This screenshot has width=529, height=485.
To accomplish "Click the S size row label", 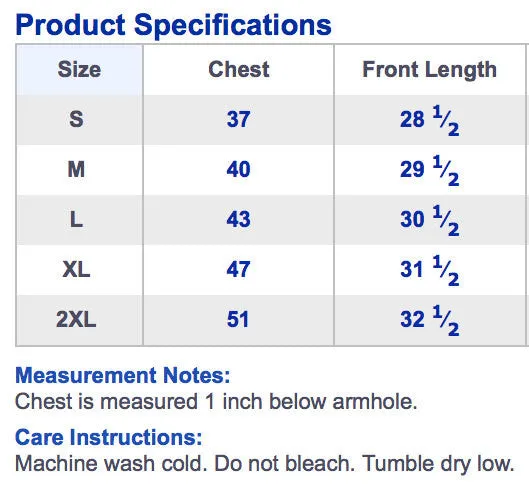I will click(x=76, y=119).
